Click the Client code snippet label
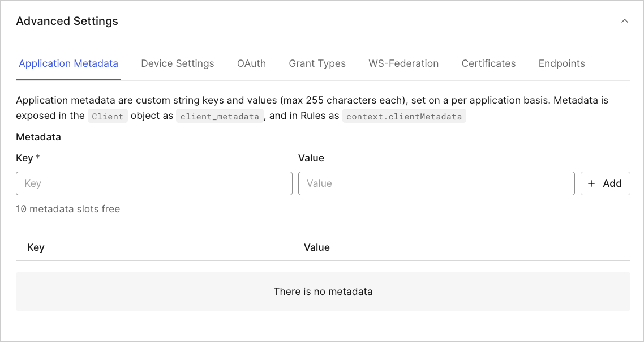The height and width of the screenshot is (342, 644). coord(108,116)
